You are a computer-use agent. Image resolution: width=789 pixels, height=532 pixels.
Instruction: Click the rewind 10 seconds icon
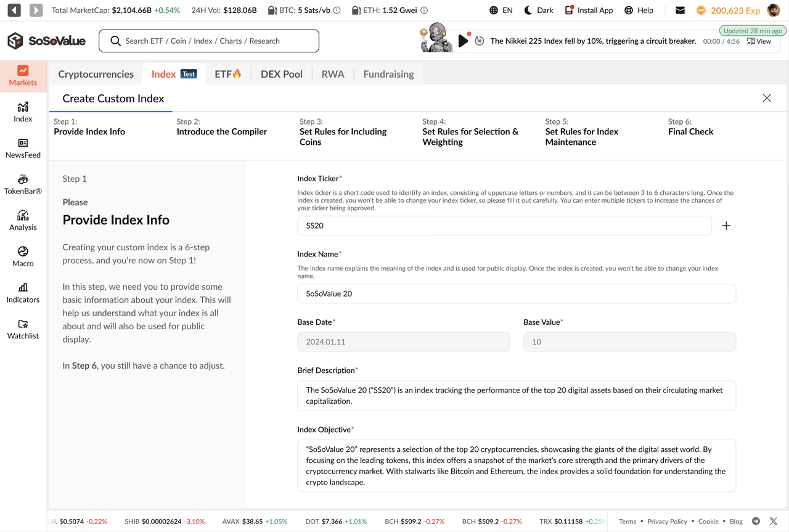[x=479, y=41]
